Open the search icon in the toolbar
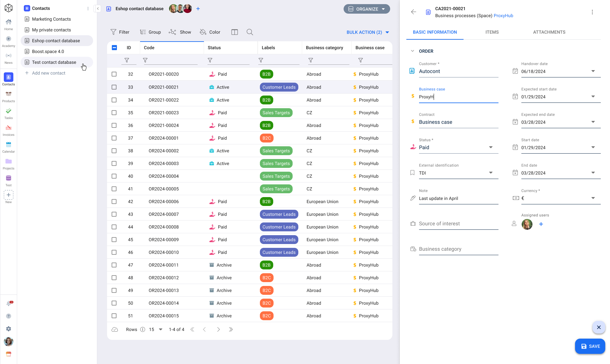Image resolution: width=610 pixels, height=364 pixels. click(250, 32)
